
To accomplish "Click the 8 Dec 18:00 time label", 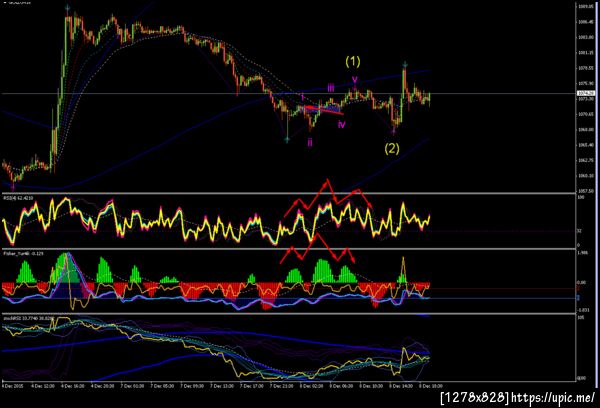I will (x=430, y=386).
